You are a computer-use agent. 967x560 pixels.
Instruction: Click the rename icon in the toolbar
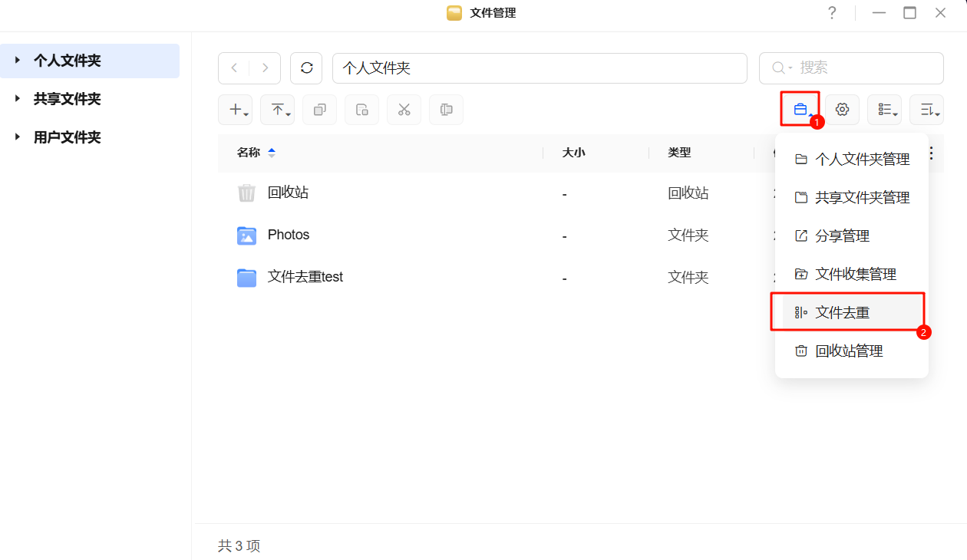[446, 110]
